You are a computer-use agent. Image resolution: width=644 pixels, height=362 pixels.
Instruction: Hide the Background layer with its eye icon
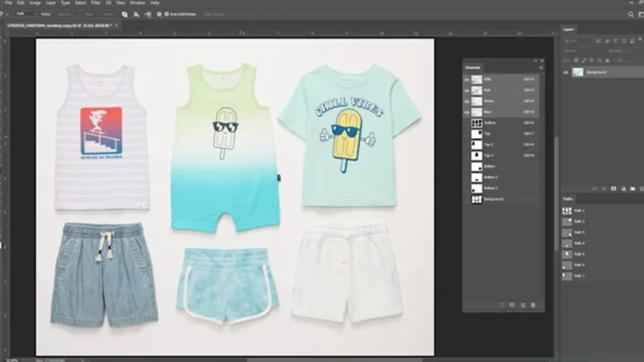[566, 72]
